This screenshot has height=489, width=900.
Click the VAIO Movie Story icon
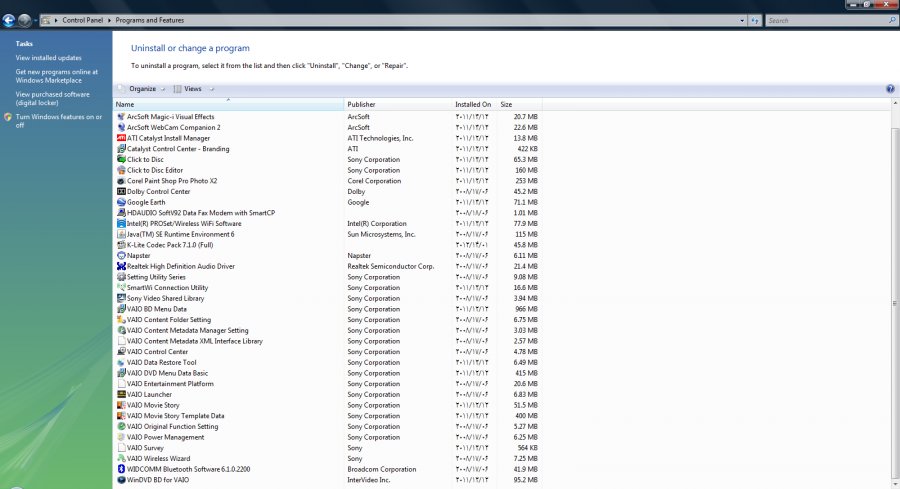click(121, 405)
